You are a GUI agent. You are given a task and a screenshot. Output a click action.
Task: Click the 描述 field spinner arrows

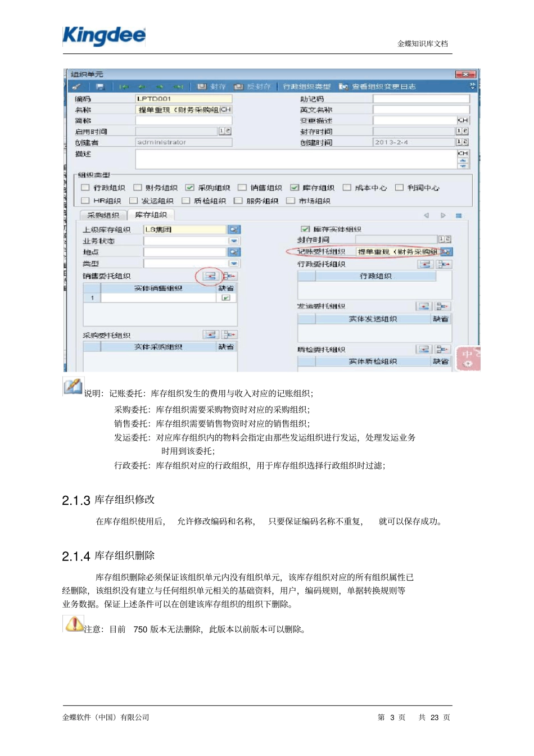(x=463, y=163)
